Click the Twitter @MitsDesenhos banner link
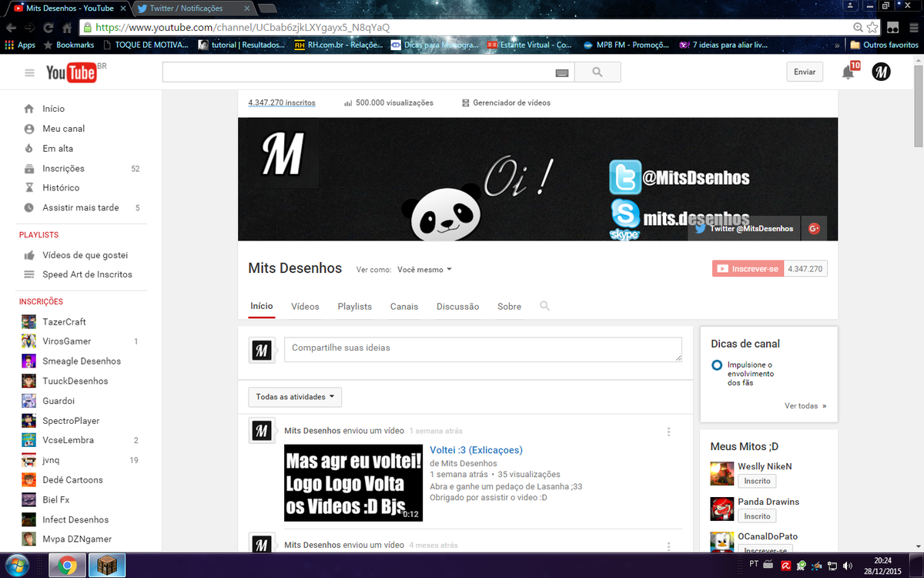Viewport: 924px width, 578px height. click(x=744, y=228)
